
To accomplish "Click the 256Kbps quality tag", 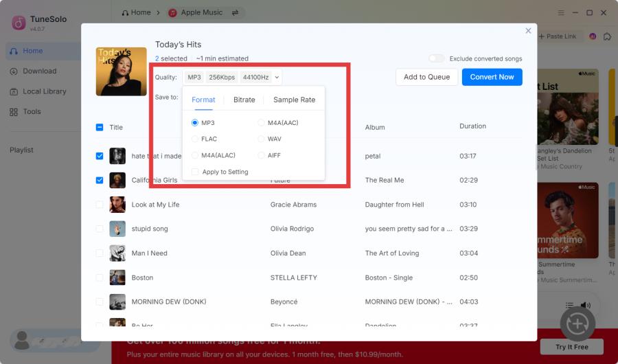I will pos(222,78).
